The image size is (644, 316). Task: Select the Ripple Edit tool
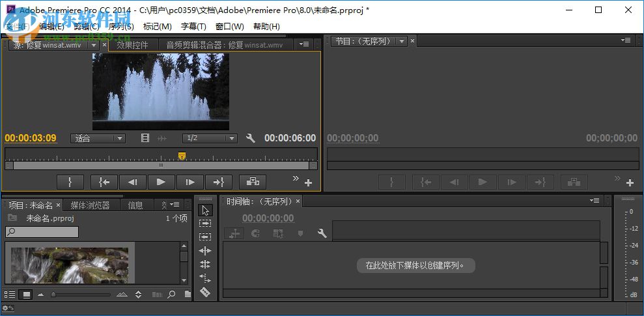205,251
